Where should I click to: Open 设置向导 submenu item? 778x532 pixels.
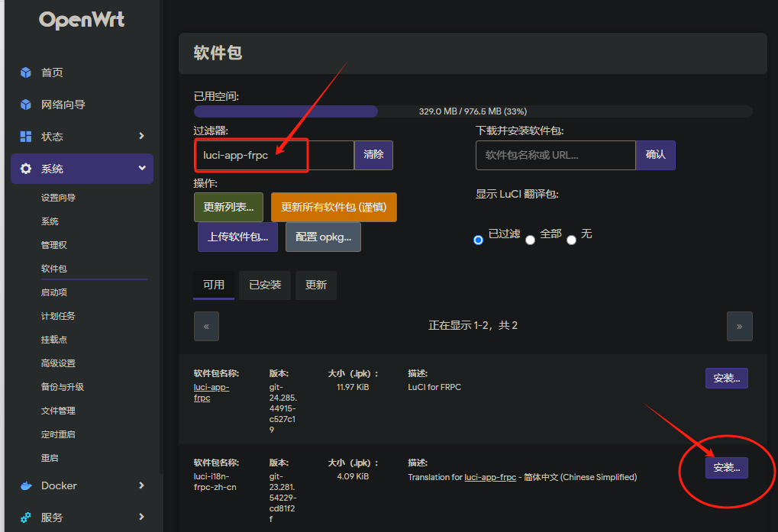tap(58, 198)
